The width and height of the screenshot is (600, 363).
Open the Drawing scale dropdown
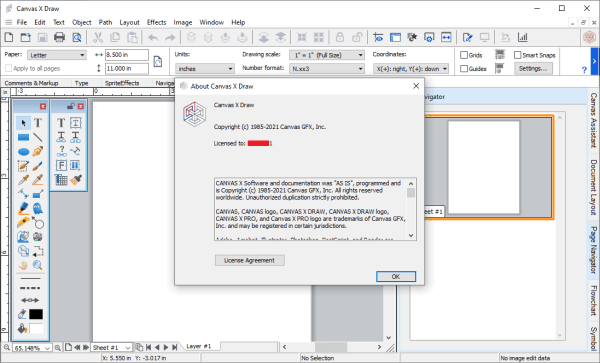click(327, 55)
